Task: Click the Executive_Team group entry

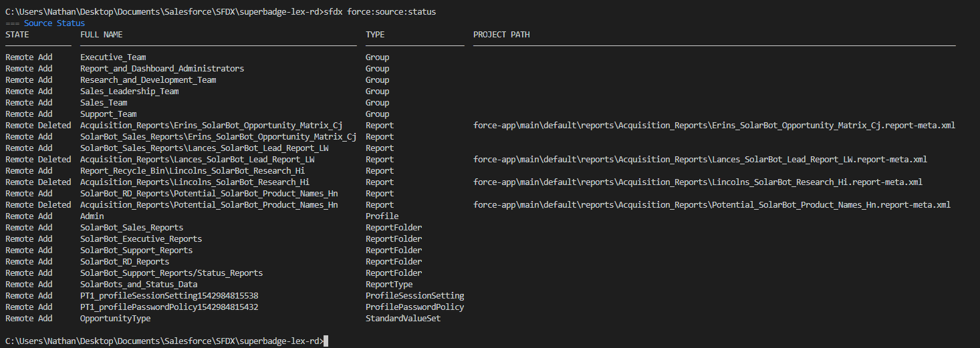Action: 113,57
